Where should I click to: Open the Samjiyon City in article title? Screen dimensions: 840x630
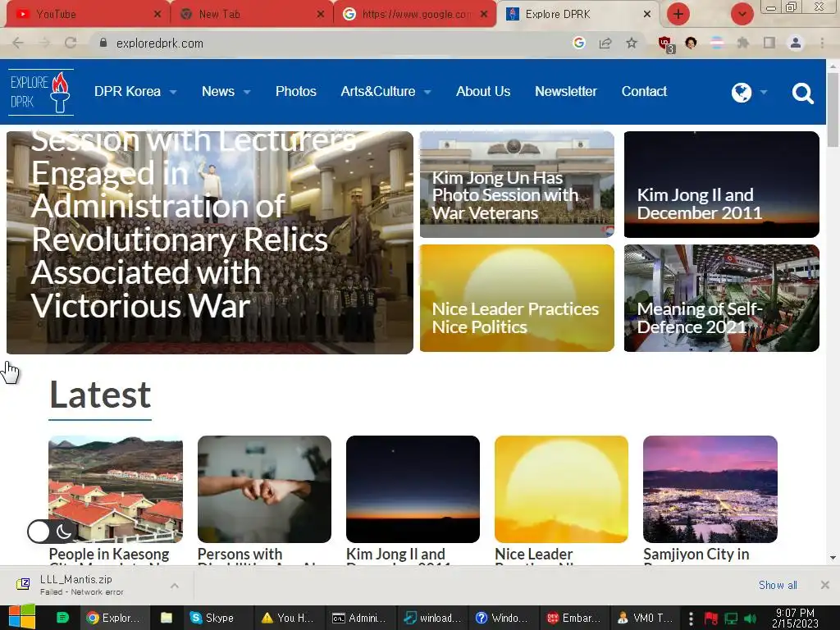[696, 554]
